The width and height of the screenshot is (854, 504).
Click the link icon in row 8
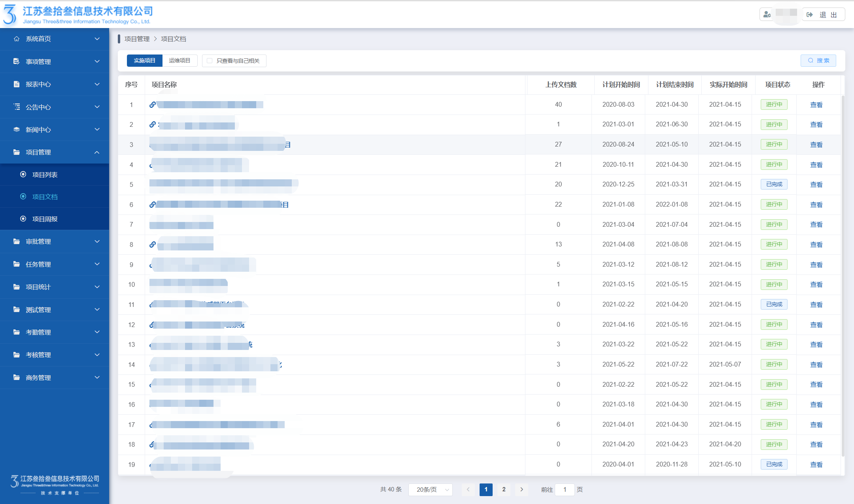point(152,244)
